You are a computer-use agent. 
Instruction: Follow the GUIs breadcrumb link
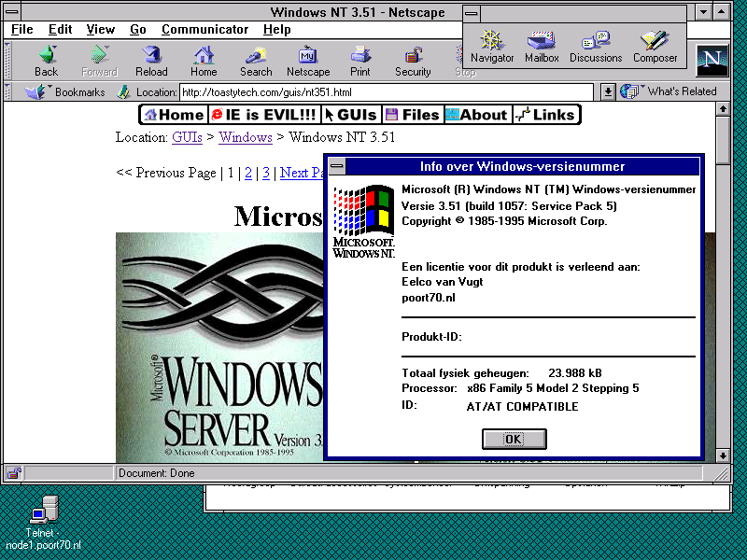[x=187, y=137]
